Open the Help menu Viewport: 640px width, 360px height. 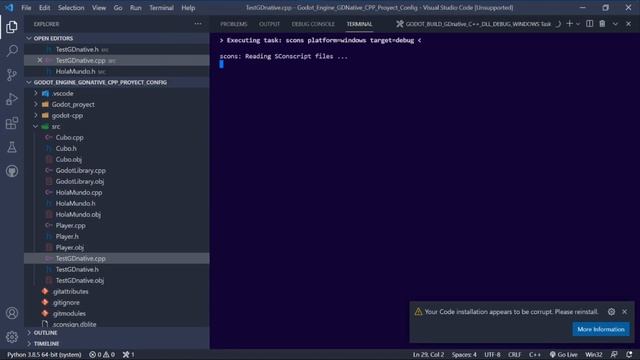pos(188,8)
